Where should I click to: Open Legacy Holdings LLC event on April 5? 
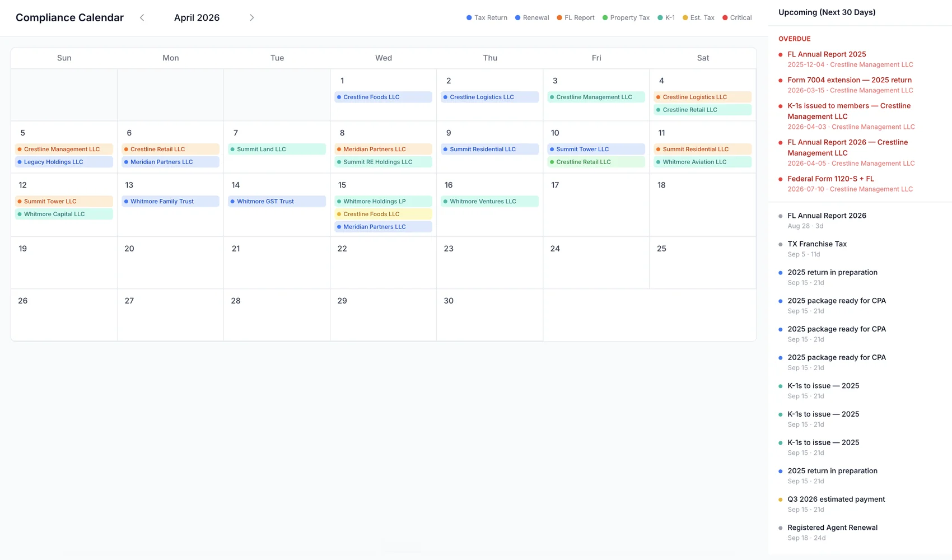(64, 162)
